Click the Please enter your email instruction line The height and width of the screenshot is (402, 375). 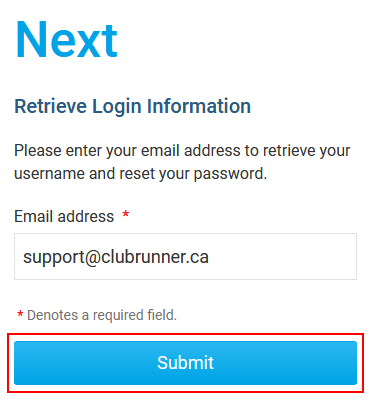182,151
